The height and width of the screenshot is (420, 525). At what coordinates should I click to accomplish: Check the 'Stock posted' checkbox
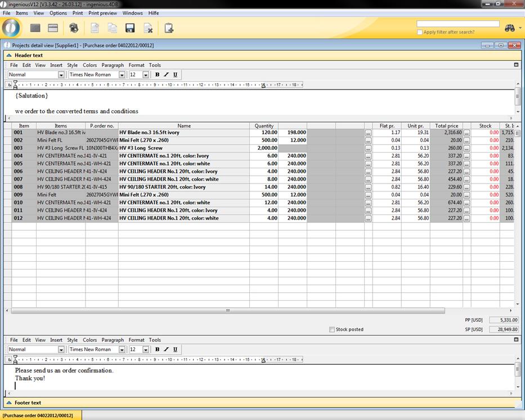coord(332,329)
